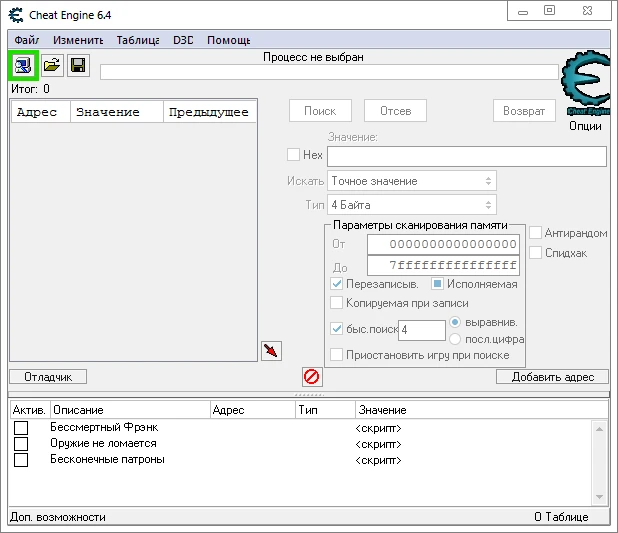Click <скрипт> value of Оружие не ломается
Image resolution: width=618 pixels, height=533 pixels.
378,444
